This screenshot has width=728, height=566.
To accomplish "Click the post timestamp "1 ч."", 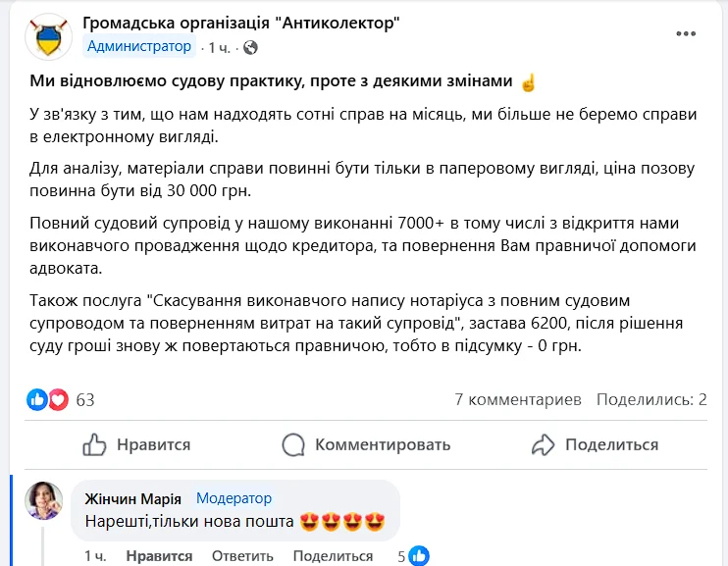I will click(x=219, y=47).
